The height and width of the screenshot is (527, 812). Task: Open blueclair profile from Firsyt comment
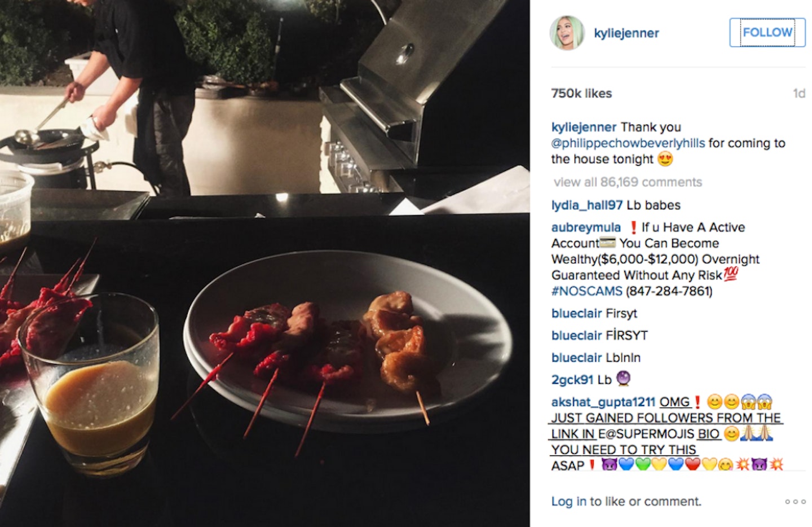(x=576, y=313)
